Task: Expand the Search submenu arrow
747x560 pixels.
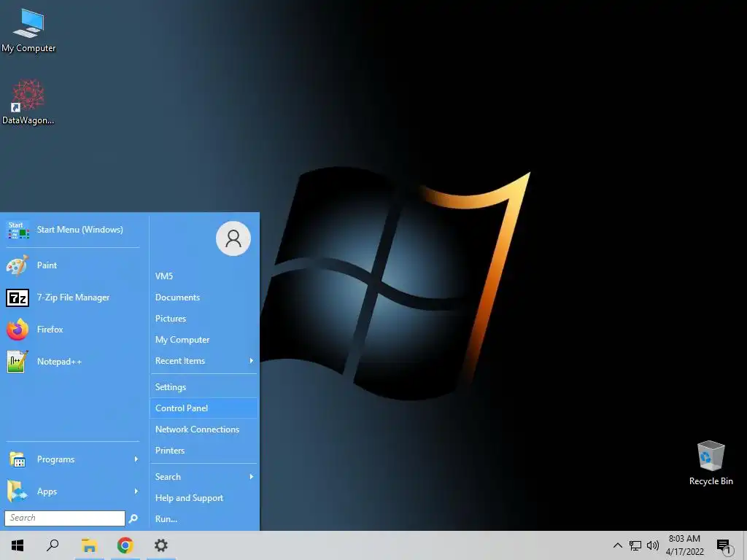Action: pyautogui.click(x=252, y=477)
